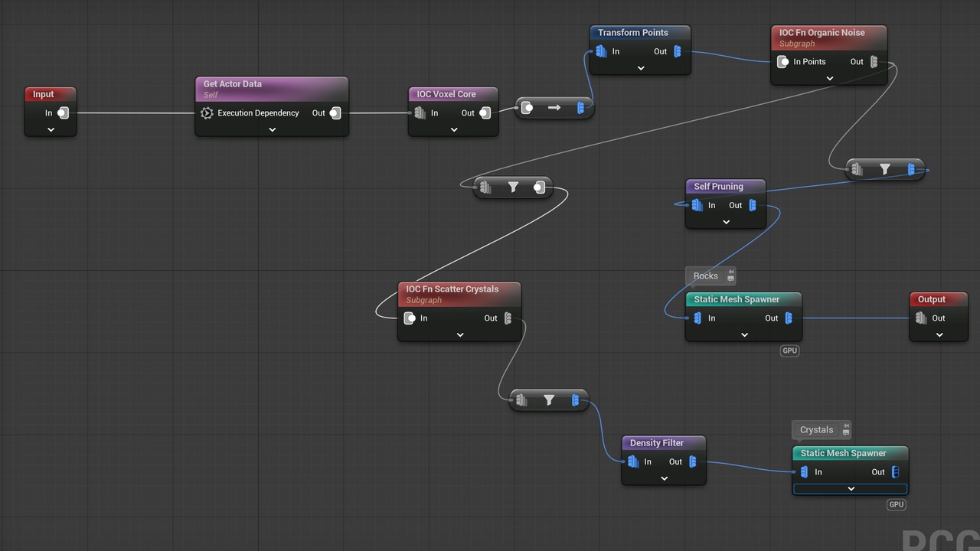This screenshot has height=551, width=980.
Task: Click the GPU badge under the Crystals spawner
Action: tap(897, 504)
